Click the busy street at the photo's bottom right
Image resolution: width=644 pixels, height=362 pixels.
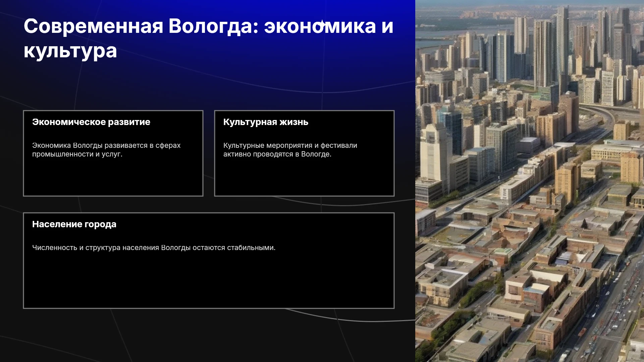[614, 312]
